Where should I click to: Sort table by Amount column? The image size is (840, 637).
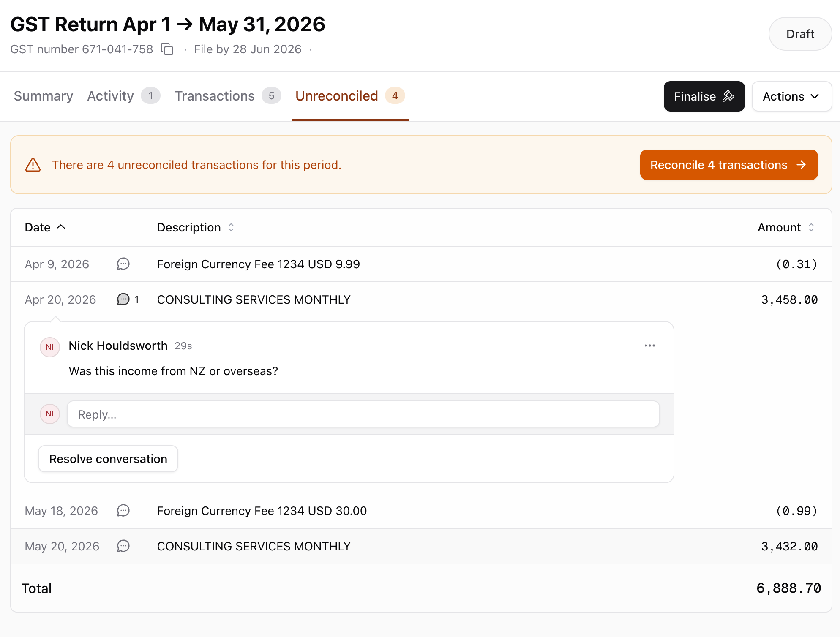tap(786, 227)
